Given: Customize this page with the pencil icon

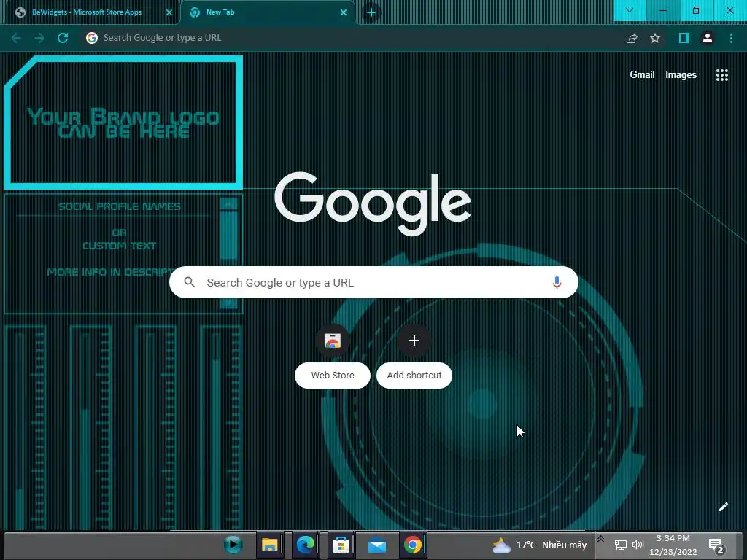Looking at the screenshot, I should (723, 507).
